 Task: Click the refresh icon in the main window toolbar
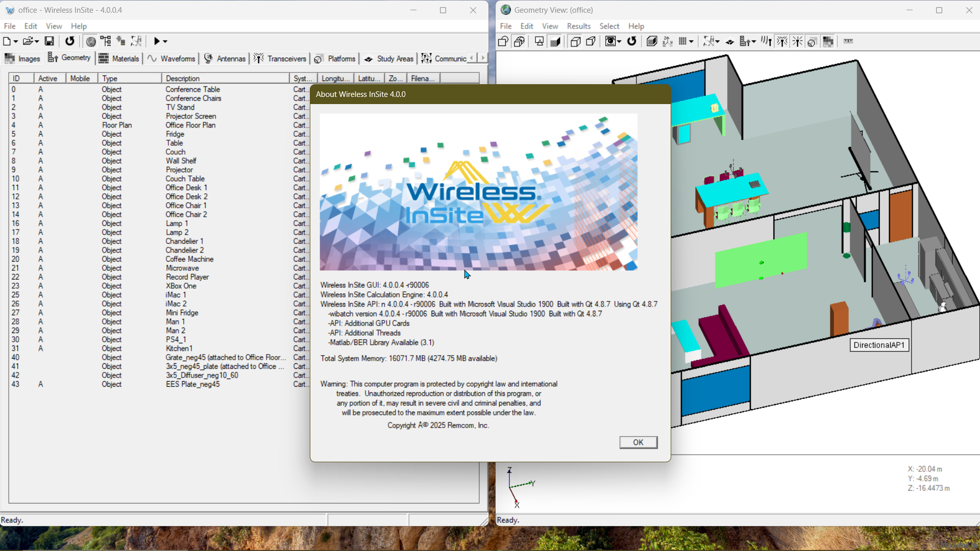[70, 41]
